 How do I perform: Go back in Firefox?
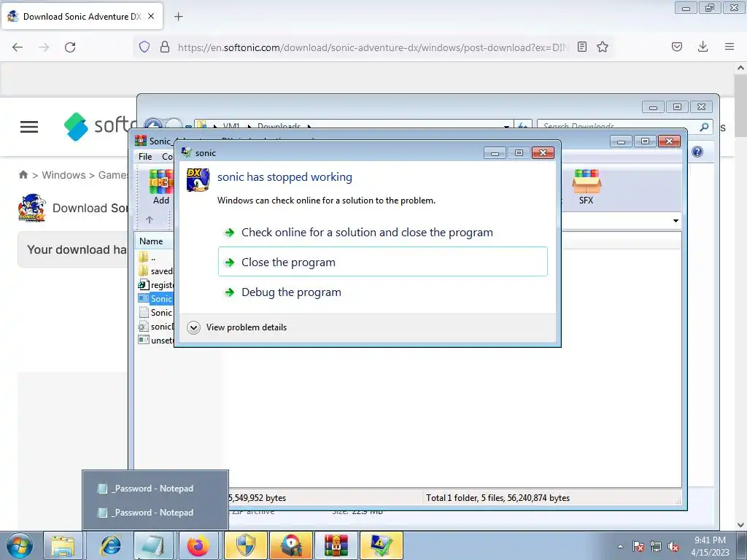click(x=18, y=47)
